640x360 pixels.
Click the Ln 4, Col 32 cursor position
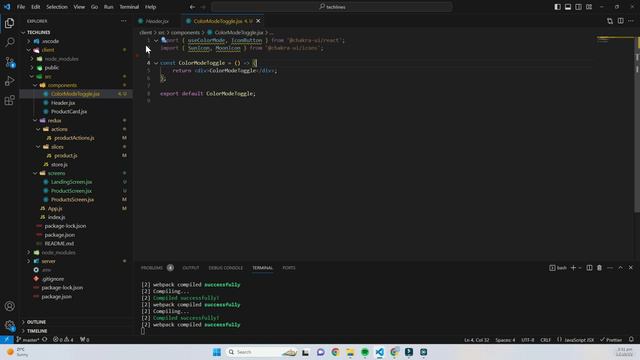point(476,340)
